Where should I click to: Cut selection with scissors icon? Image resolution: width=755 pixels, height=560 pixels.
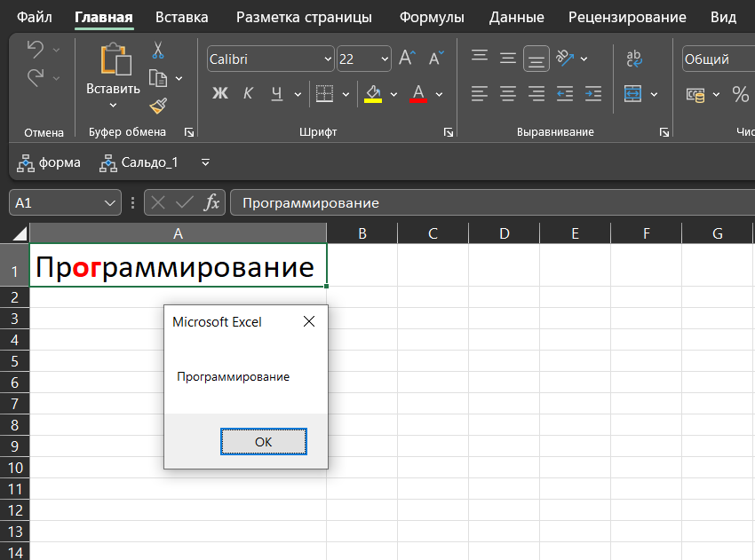[158, 50]
